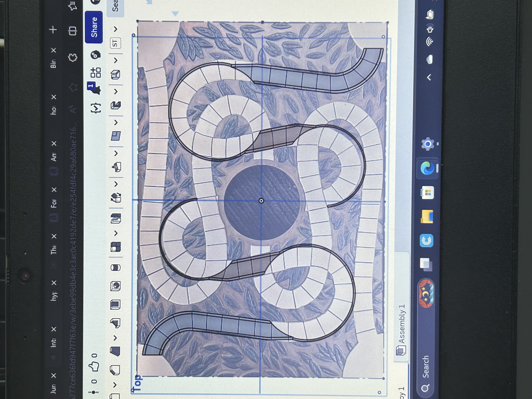Viewport: 532px width, 399px height.
Task: Click the blue Share button
Action: tap(94, 27)
